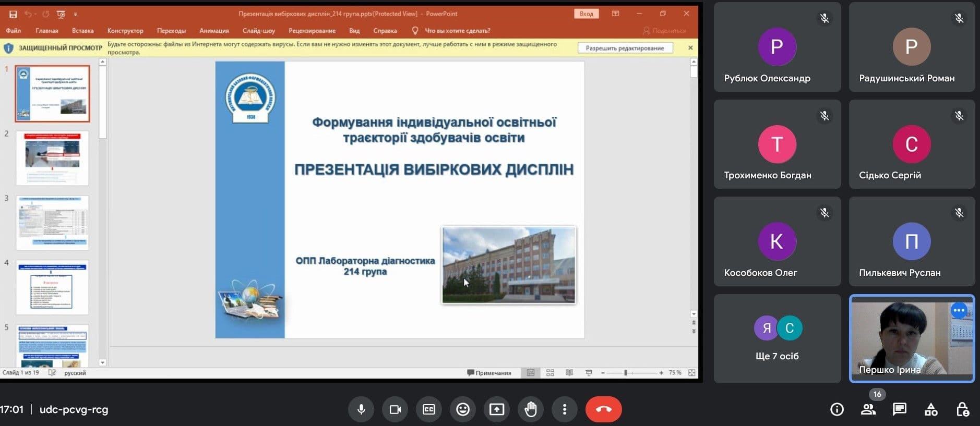
Task: Turn on captions CC button
Action: click(429, 409)
